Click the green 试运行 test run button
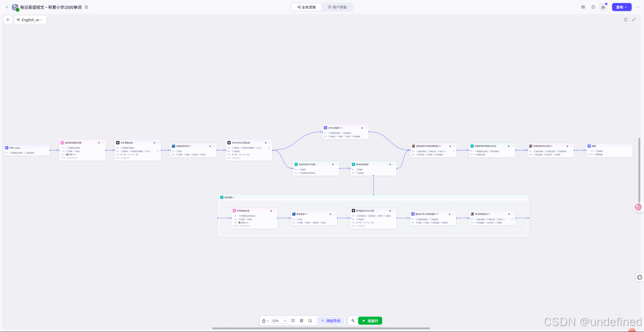Image resolution: width=644 pixels, height=332 pixels. click(370, 321)
